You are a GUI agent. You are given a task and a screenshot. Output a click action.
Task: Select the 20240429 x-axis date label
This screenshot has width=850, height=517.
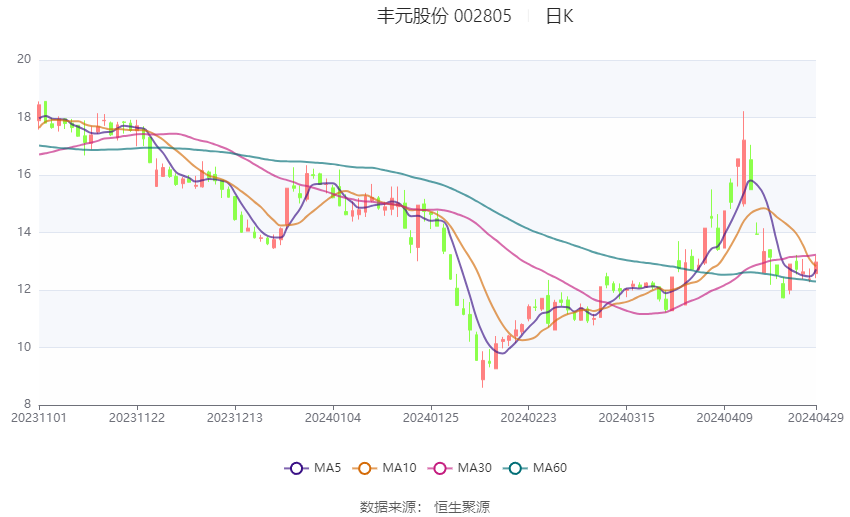(815, 418)
